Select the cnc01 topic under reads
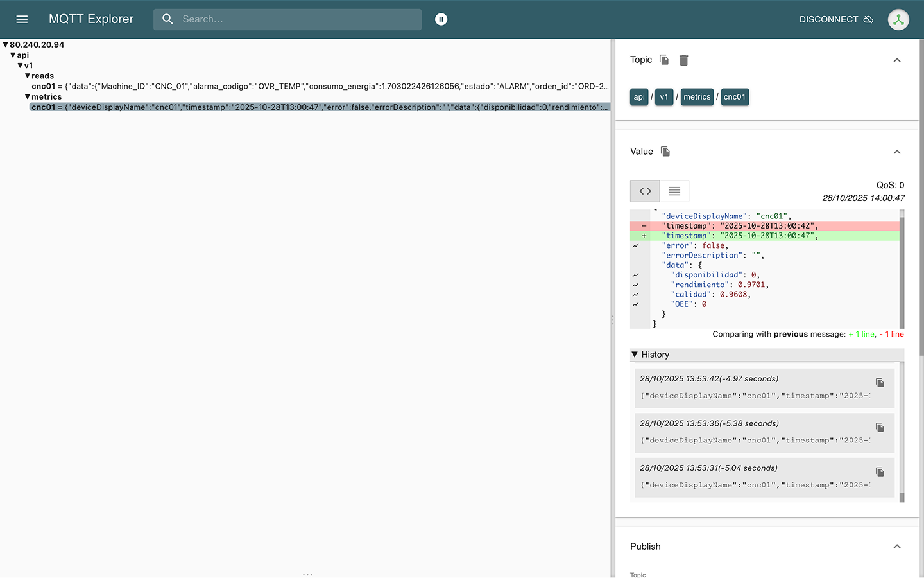This screenshot has height=578, width=924. pos(43,86)
